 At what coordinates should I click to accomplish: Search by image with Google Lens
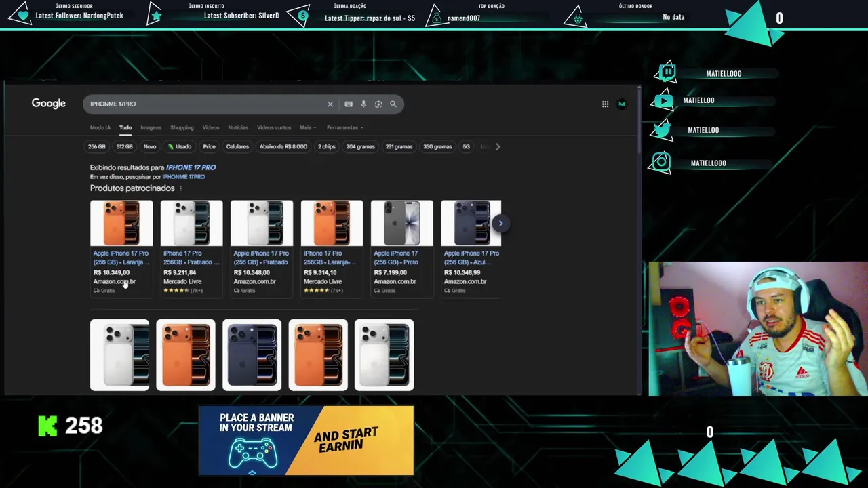(x=378, y=104)
